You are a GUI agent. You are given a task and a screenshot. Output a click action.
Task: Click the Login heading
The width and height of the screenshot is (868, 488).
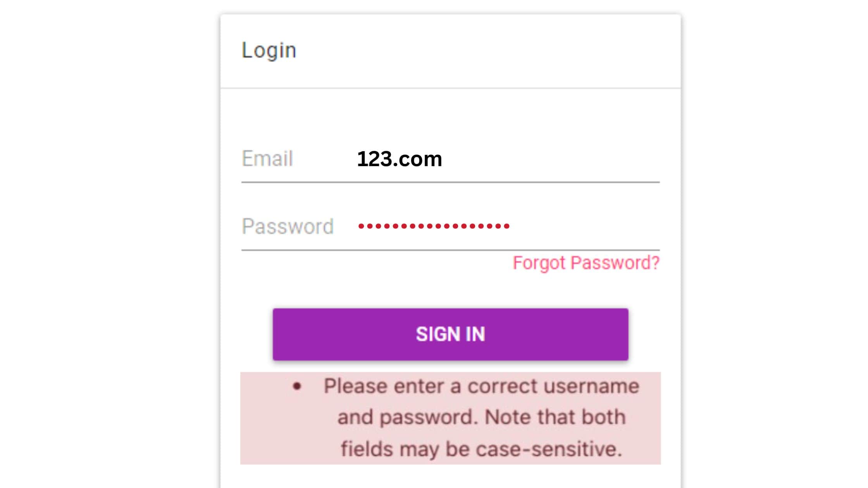pyautogui.click(x=269, y=49)
